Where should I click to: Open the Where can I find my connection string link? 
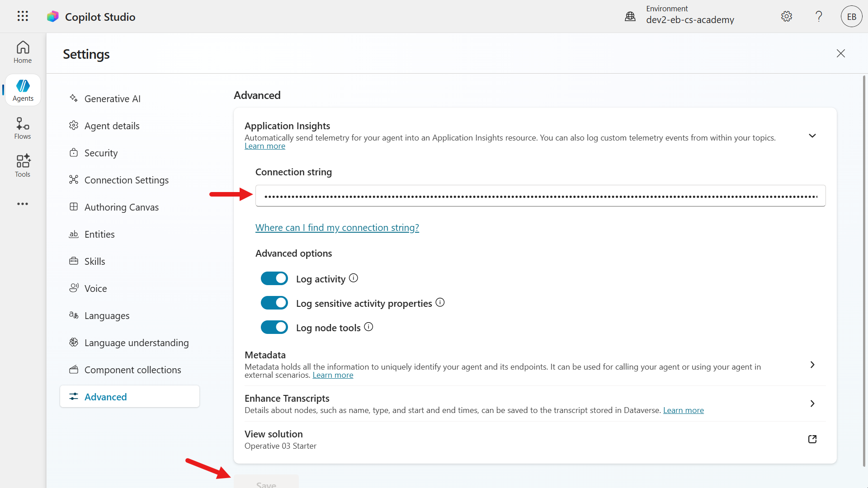tap(337, 227)
